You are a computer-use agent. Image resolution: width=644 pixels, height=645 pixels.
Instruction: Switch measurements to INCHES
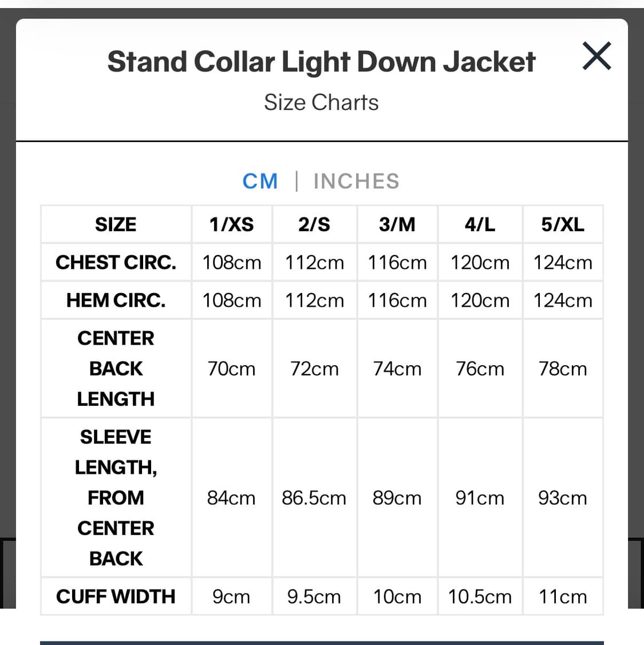click(x=356, y=181)
